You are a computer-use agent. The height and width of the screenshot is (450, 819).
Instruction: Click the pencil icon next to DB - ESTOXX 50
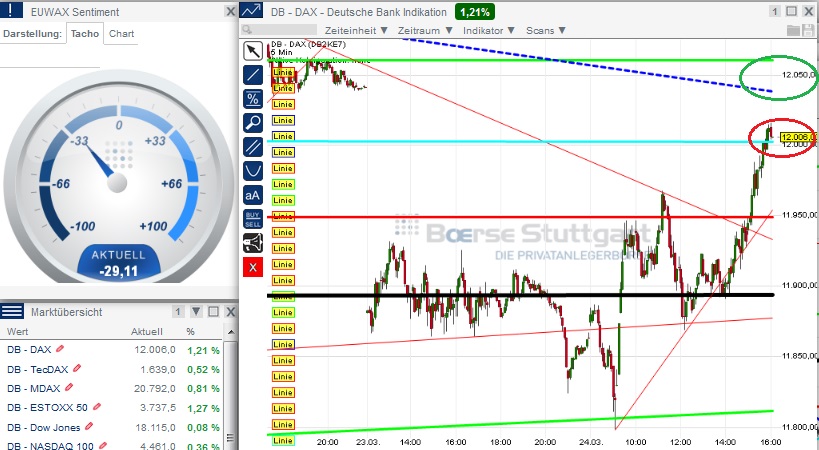97,407
